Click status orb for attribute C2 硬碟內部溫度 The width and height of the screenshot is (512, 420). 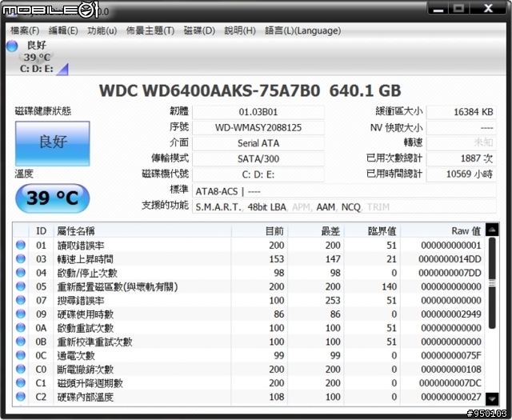coord(21,397)
